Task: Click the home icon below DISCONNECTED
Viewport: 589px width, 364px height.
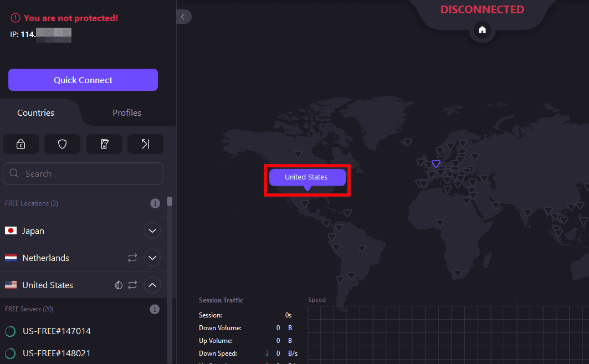Action: point(482,30)
